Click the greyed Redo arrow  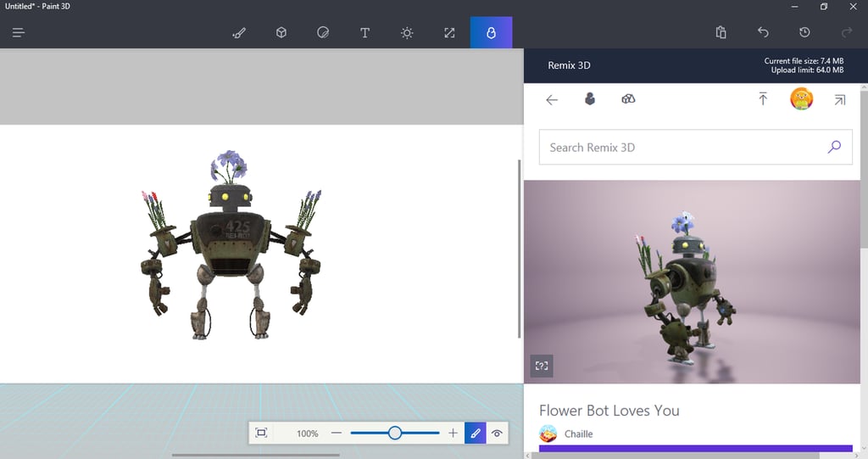tap(847, 32)
